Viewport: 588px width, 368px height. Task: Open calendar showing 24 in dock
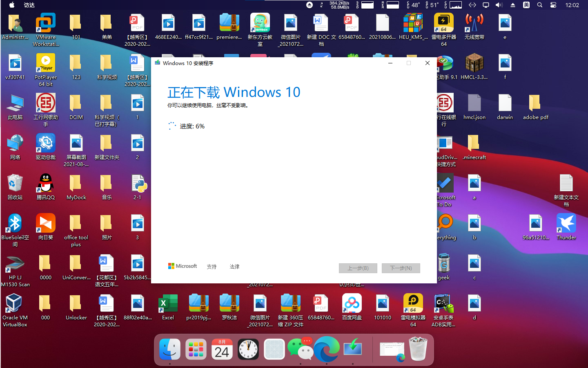[222, 349]
